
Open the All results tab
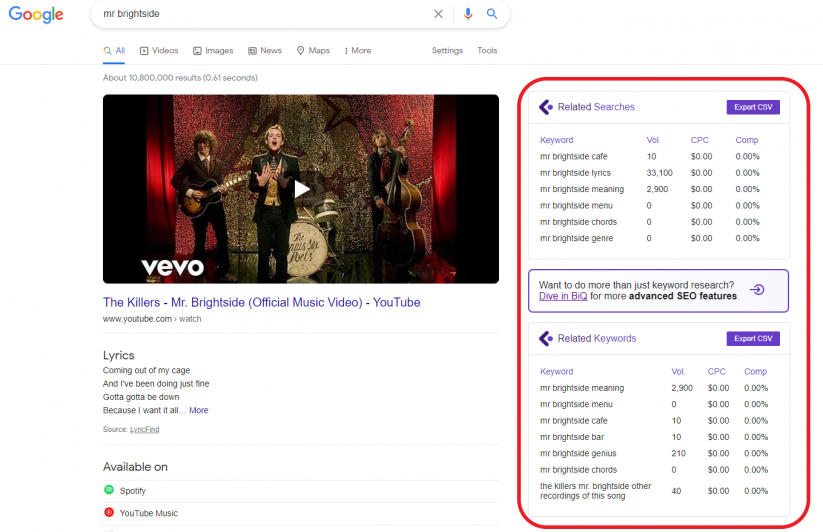(x=114, y=51)
